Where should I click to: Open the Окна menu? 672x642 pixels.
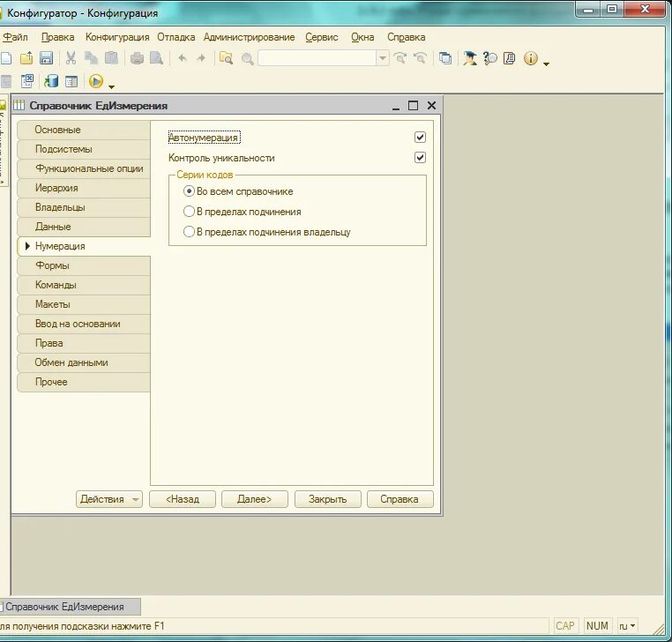point(362,37)
